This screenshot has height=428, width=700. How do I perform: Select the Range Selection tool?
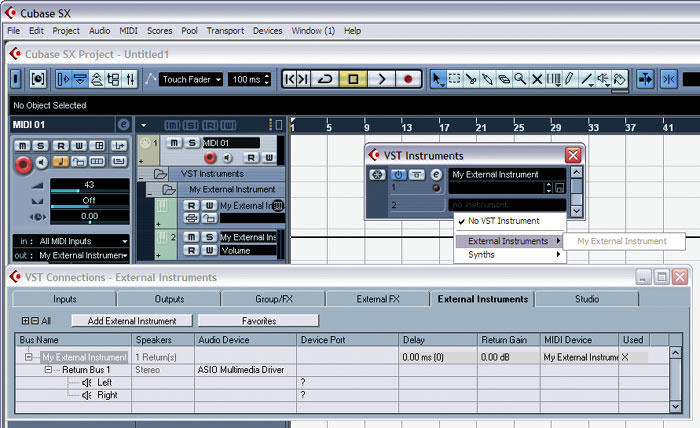click(x=454, y=79)
